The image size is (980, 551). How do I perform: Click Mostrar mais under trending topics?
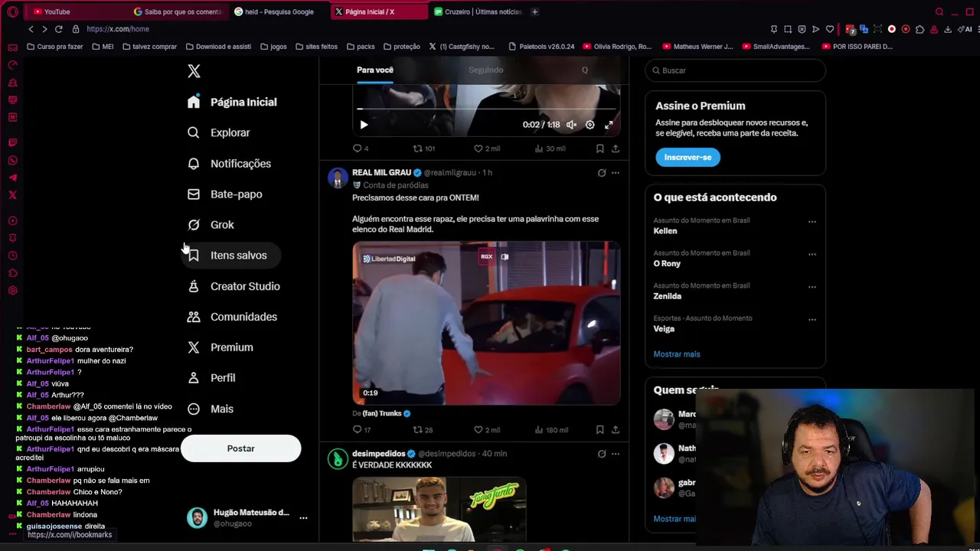[x=677, y=354]
